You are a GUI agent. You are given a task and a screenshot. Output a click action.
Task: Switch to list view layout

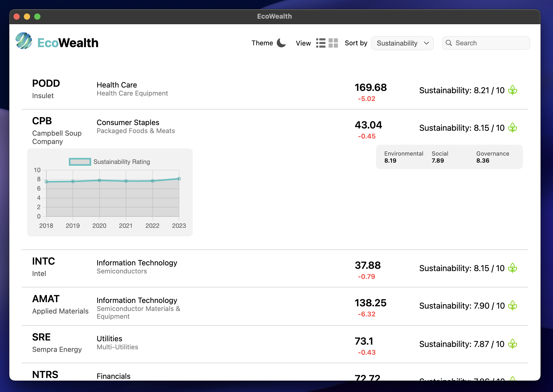[321, 43]
